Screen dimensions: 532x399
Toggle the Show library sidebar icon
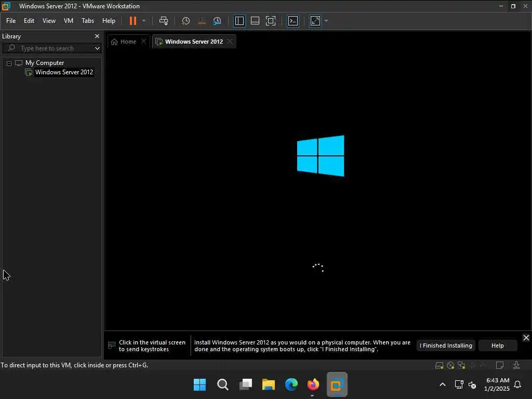click(x=240, y=21)
